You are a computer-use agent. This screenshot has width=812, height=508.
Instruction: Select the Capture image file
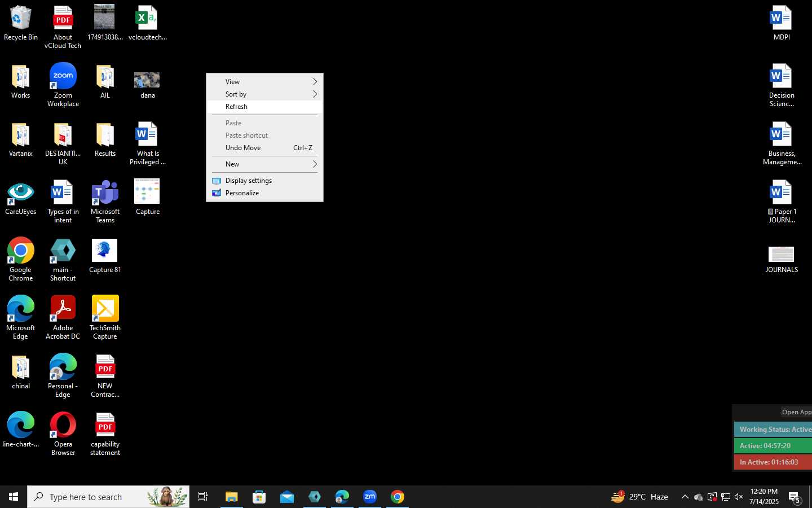147,198
